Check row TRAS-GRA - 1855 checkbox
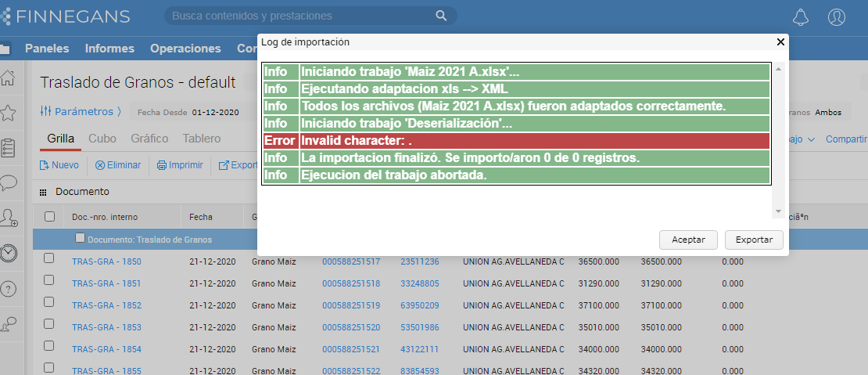This screenshot has height=375, width=868. (x=48, y=368)
